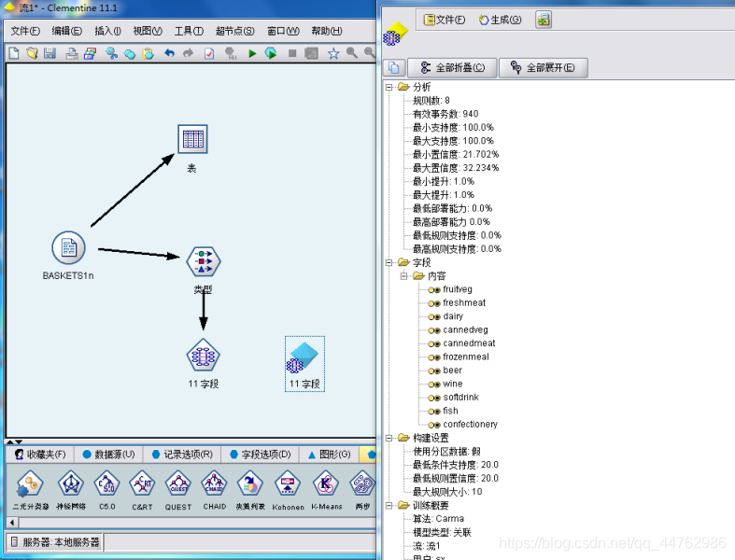The width and height of the screenshot is (735, 560).
Task: Click the copy node icon
Action: pos(130,53)
